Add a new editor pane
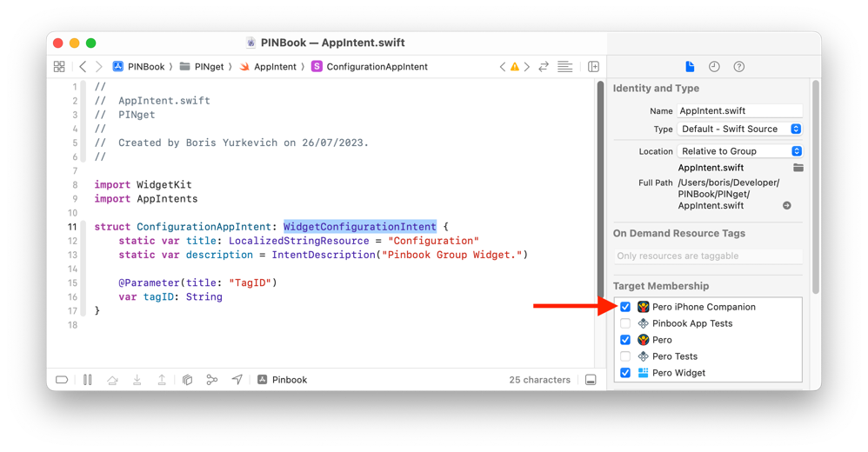The width and height of the screenshot is (868, 452). (x=593, y=66)
